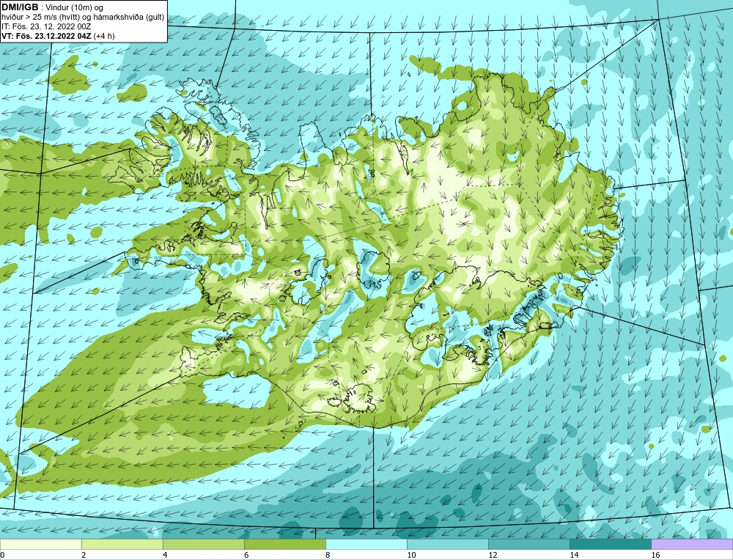Click the purple swatch above 16 m/s

(x=692, y=544)
